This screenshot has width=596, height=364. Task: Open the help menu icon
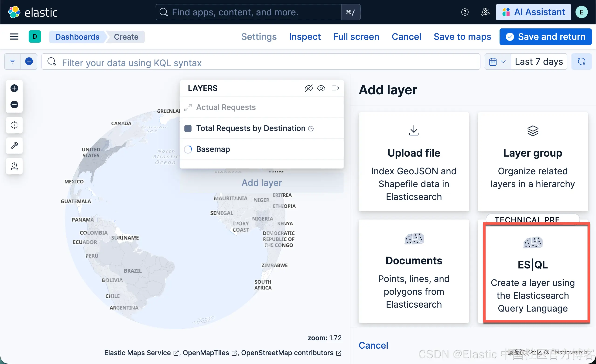(x=465, y=12)
